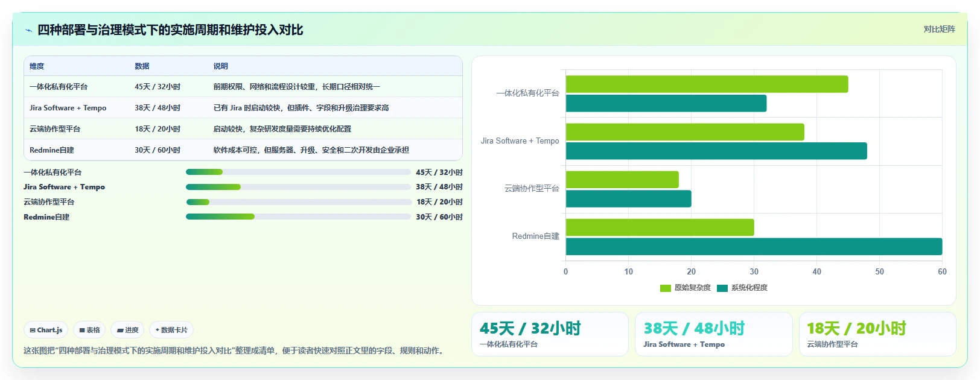The width and height of the screenshot is (980, 380).
Task: Click the 云端协作型平台 progress bar
Action: (x=298, y=202)
